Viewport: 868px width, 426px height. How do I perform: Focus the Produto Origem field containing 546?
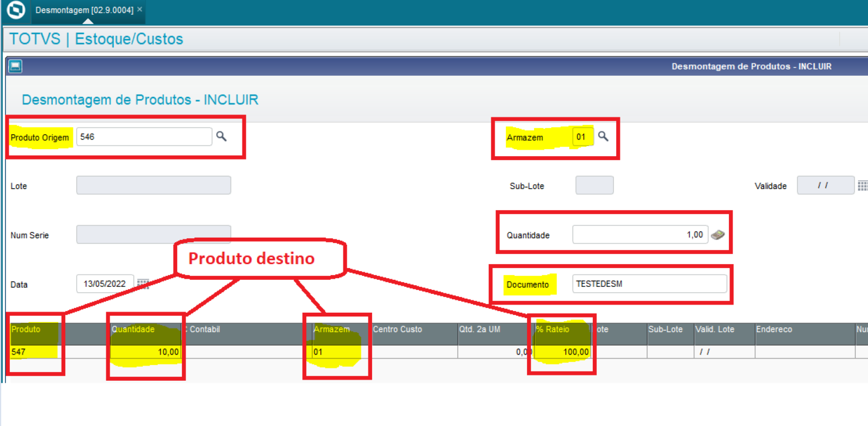click(144, 137)
